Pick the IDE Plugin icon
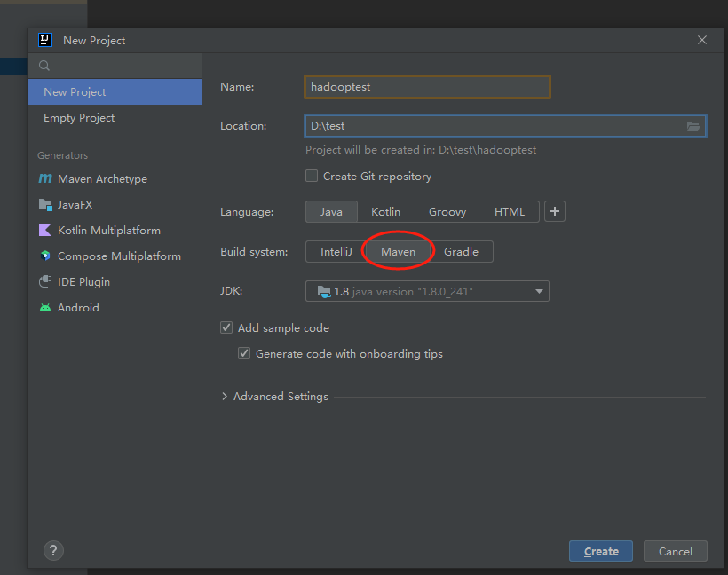 (45, 281)
